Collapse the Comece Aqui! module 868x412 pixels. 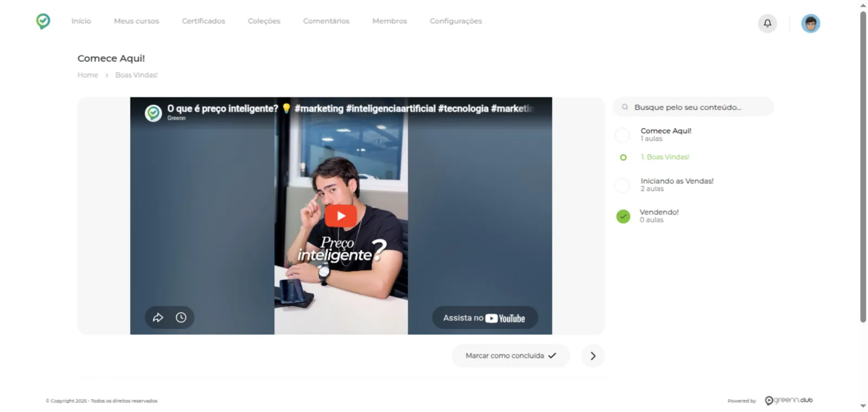(666, 134)
